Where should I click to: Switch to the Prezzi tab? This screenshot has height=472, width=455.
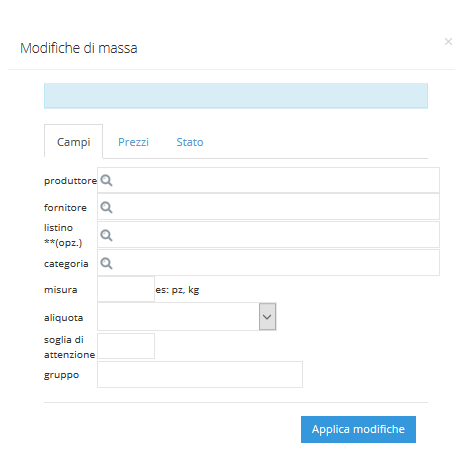pos(133,142)
